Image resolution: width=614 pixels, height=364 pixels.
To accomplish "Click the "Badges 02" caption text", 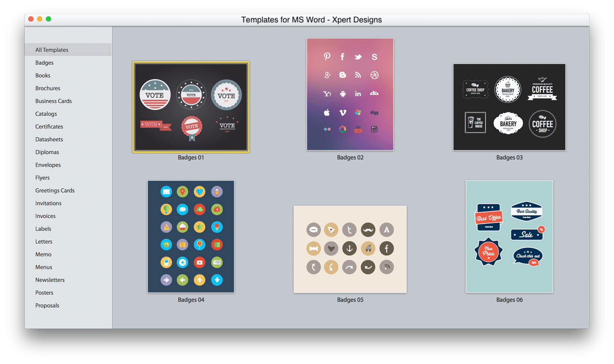I will tap(350, 157).
